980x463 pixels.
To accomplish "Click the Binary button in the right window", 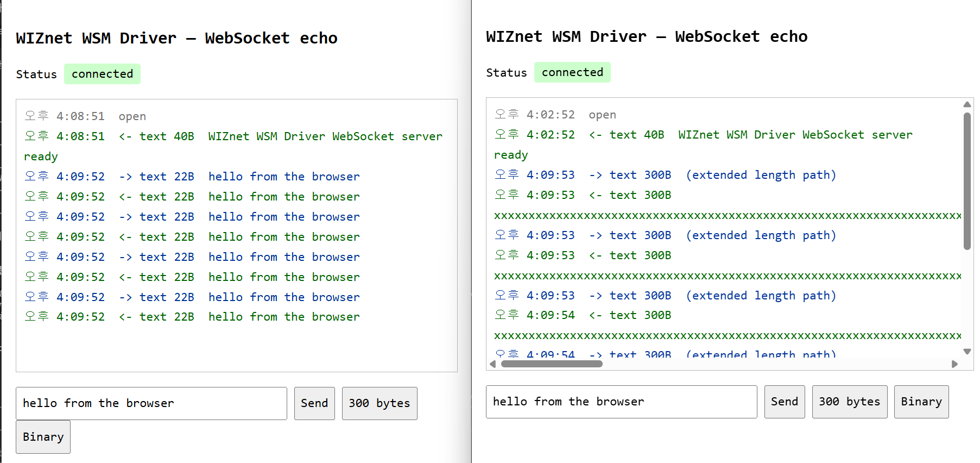I will (921, 402).
